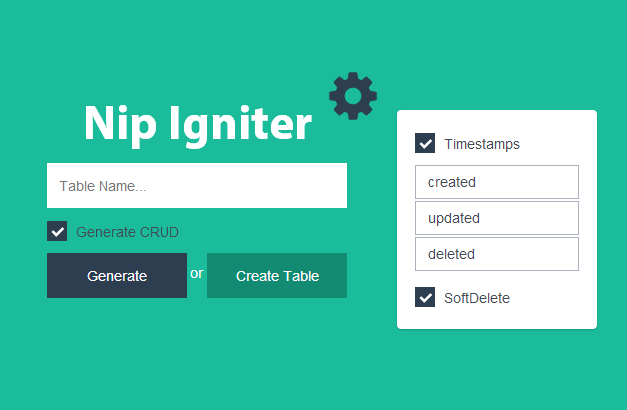Screen dimensions: 627x410
Task: Click the Generate CRUD label text
Action: [127, 232]
